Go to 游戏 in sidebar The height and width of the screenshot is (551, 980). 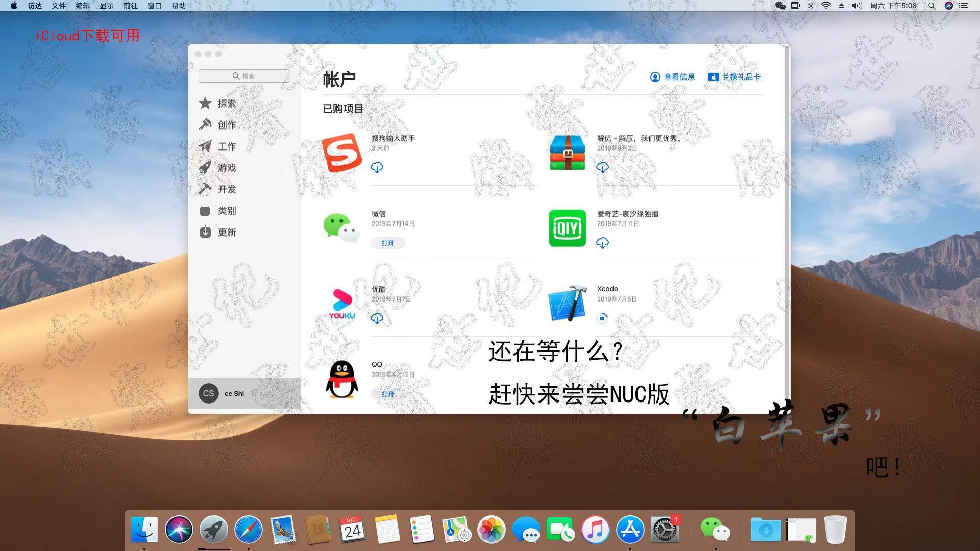click(x=218, y=168)
